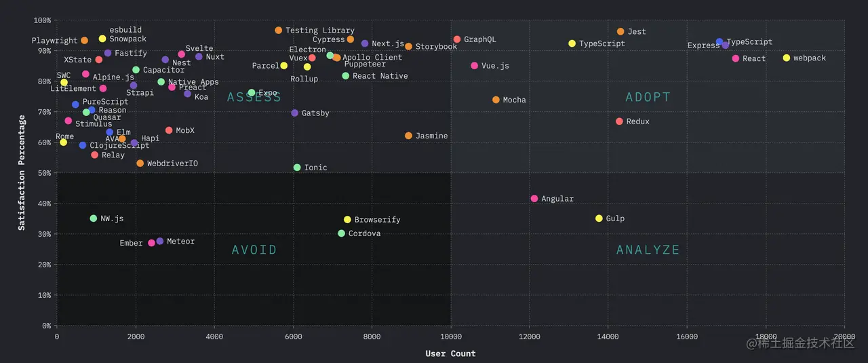Click the "Alpine.js" label text
The height and width of the screenshot is (363, 868).
pos(113,77)
